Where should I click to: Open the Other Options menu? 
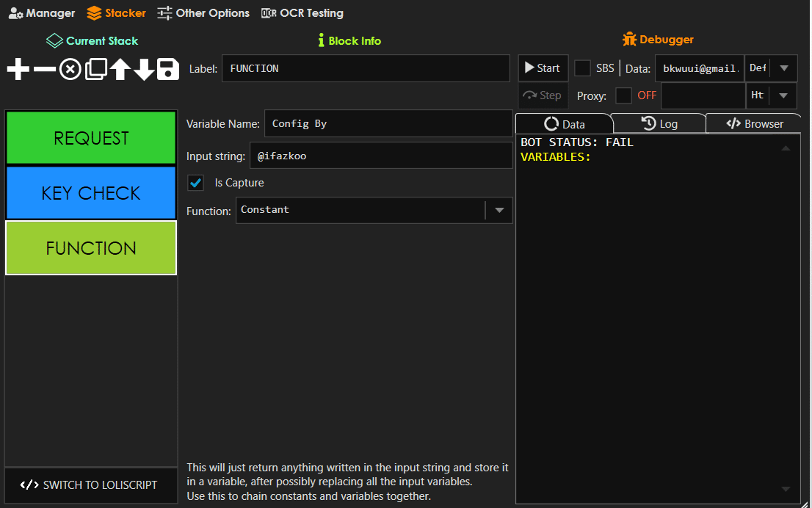[203, 12]
